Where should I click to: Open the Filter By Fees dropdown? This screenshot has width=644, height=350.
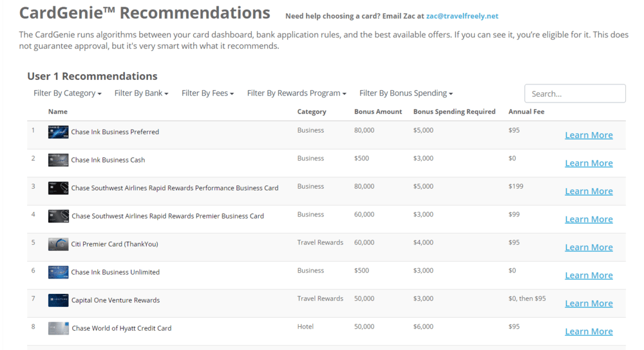tap(207, 93)
